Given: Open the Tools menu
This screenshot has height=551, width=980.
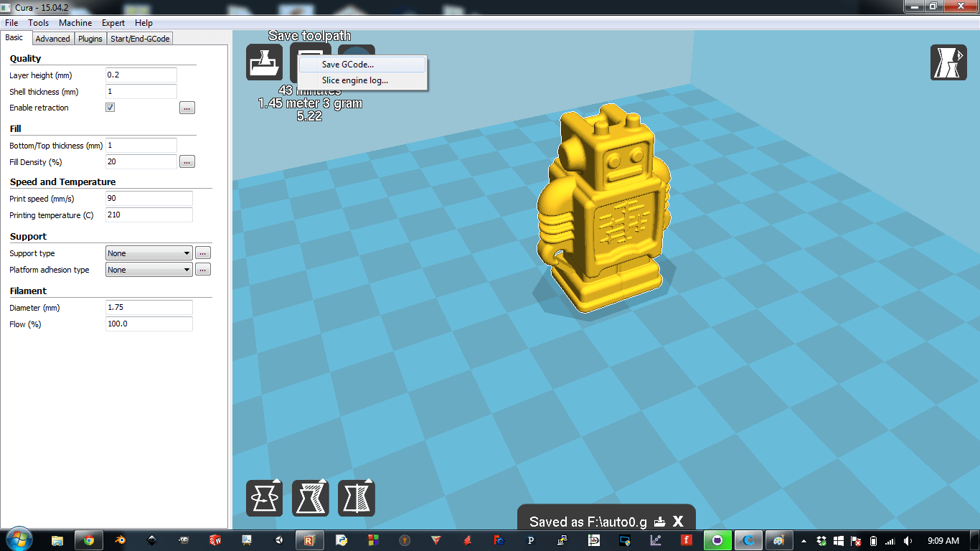Looking at the screenshot, I should pos(39,23).
